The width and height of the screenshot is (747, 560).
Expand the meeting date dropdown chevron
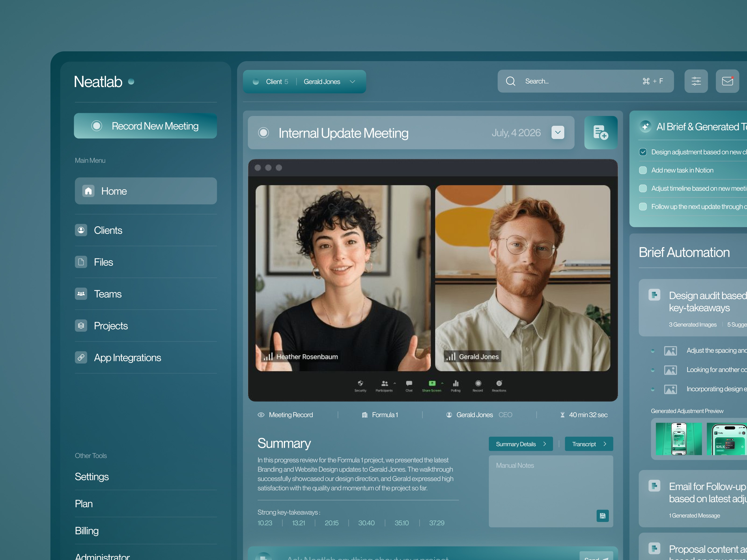tap(558, 132)
